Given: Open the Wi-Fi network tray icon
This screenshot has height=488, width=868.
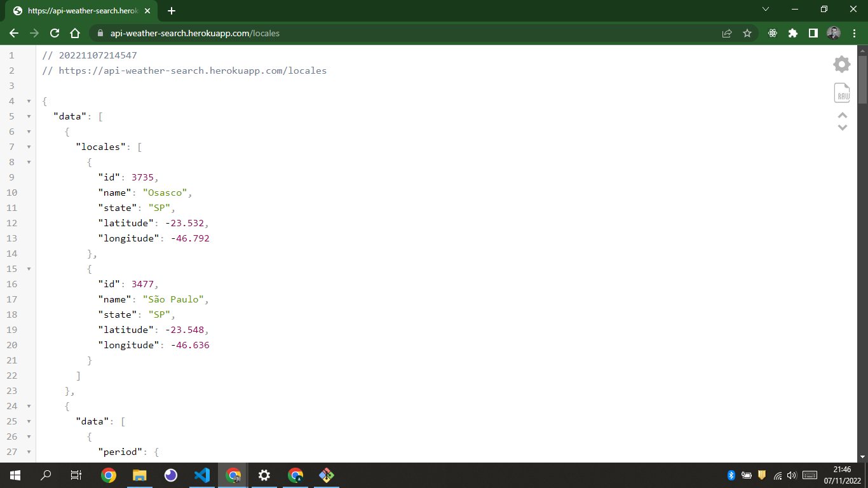Looking at the screenshot, I should click(x=777, y=475).
